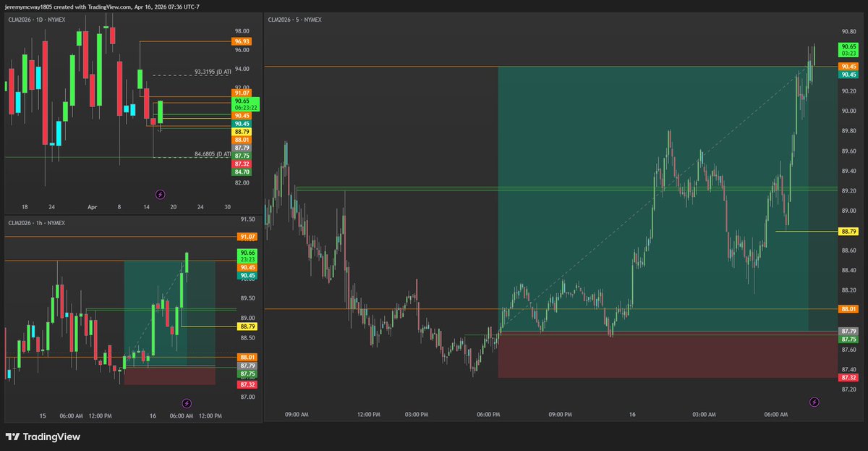
Task: Click the Apr label on 1D time axis
Action: coord(92,206)
